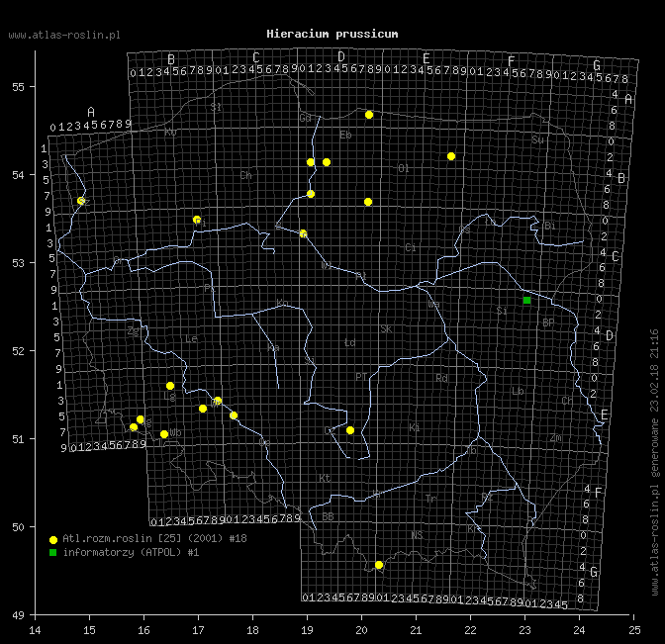Click the Bi city label
Image resolution: width=665 pixels, height=644 pixels.
(x=550, y=226)
